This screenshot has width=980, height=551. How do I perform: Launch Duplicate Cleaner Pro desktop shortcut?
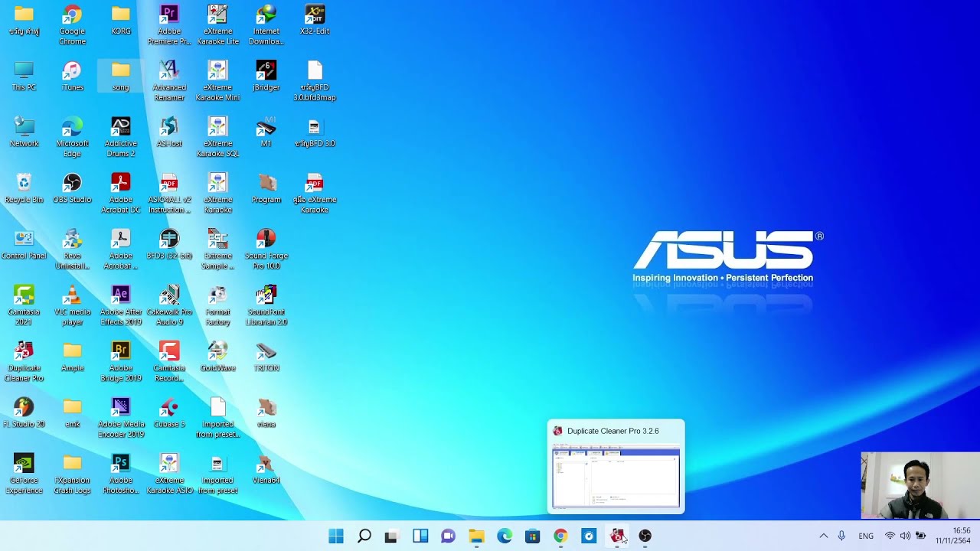(24, 361)
